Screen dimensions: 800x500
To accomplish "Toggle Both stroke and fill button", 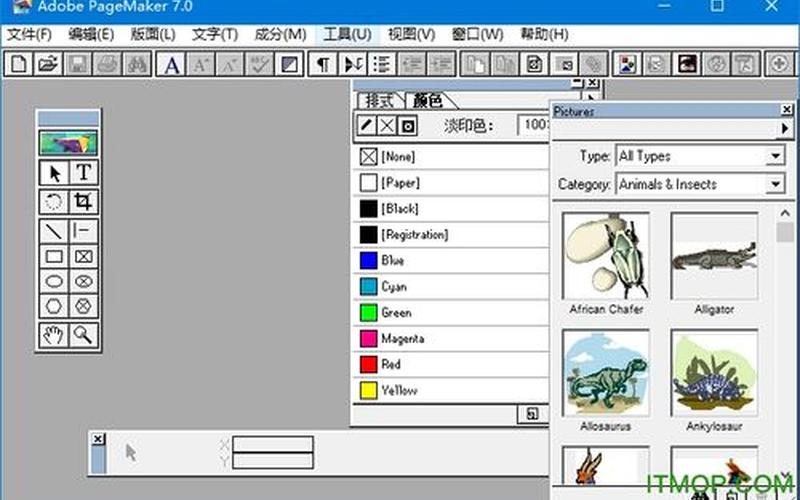I will point(408,125).
